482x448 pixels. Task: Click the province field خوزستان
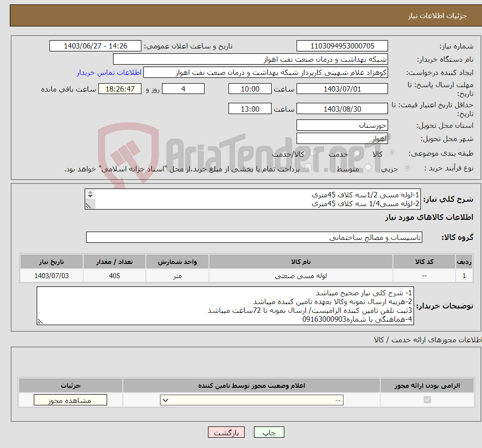coord(342,125)
